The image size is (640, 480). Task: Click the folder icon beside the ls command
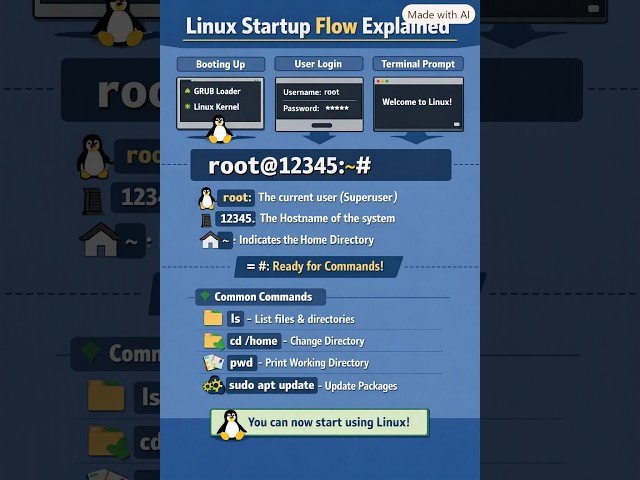click(213, 318)
